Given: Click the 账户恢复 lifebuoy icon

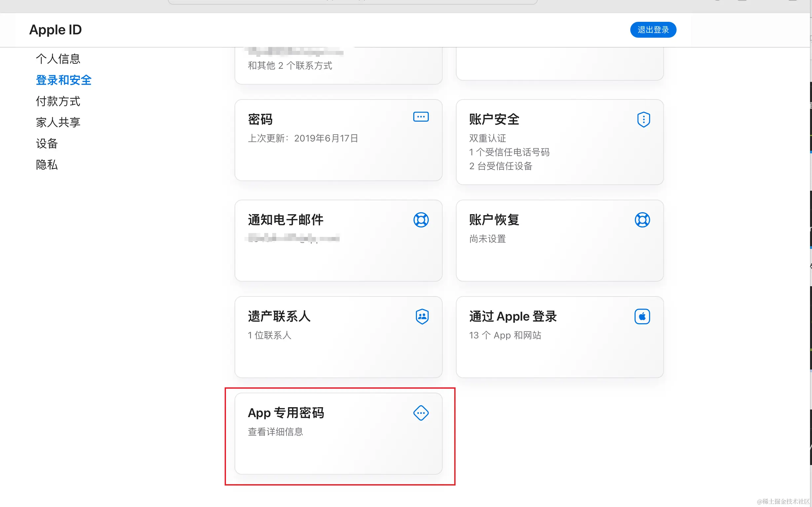Looking at the screenshot, I should coord(642,220).
